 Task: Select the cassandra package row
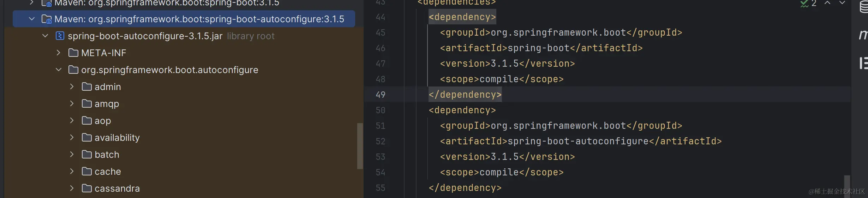184,188
